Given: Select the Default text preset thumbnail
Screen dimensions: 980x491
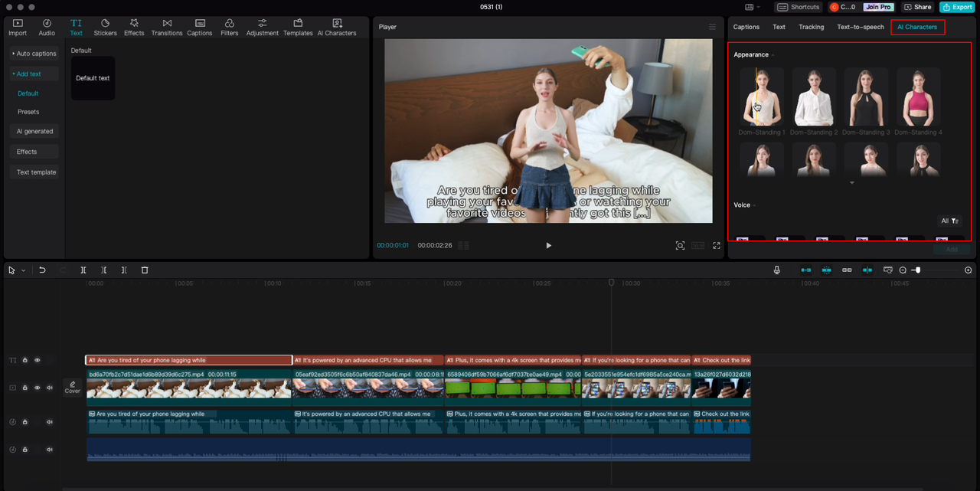Looking at the screenshot, I should (93, 78).
